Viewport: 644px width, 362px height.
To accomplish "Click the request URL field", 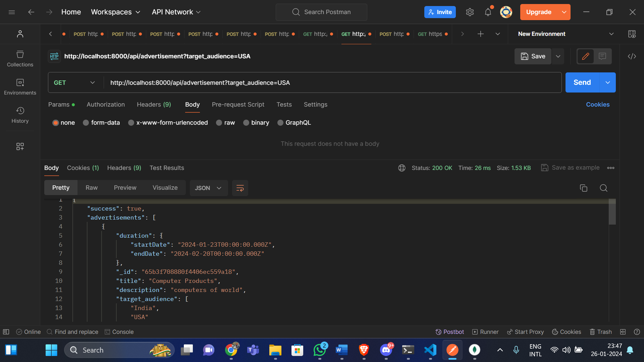I will 332,82.
